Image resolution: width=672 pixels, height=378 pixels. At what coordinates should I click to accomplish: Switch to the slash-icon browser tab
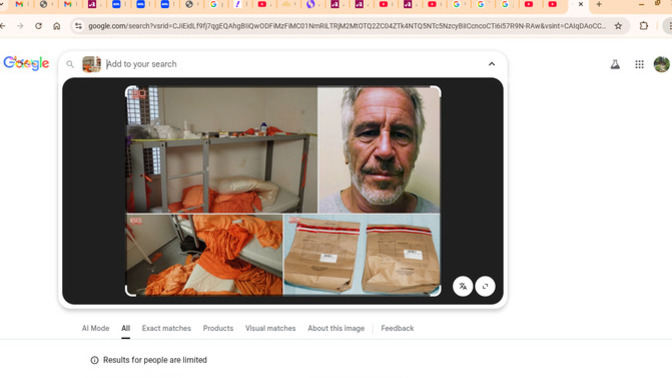pos(238,4)
